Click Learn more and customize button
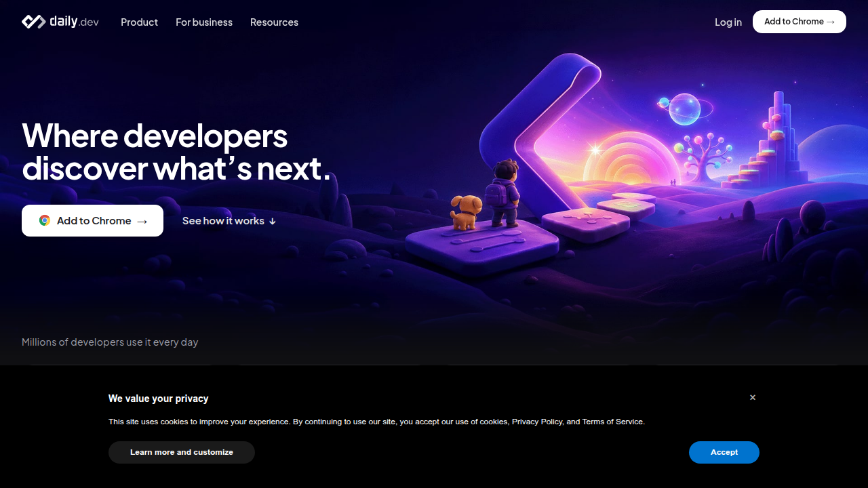Viewport: 868px width, 488px height. point(182,452)
